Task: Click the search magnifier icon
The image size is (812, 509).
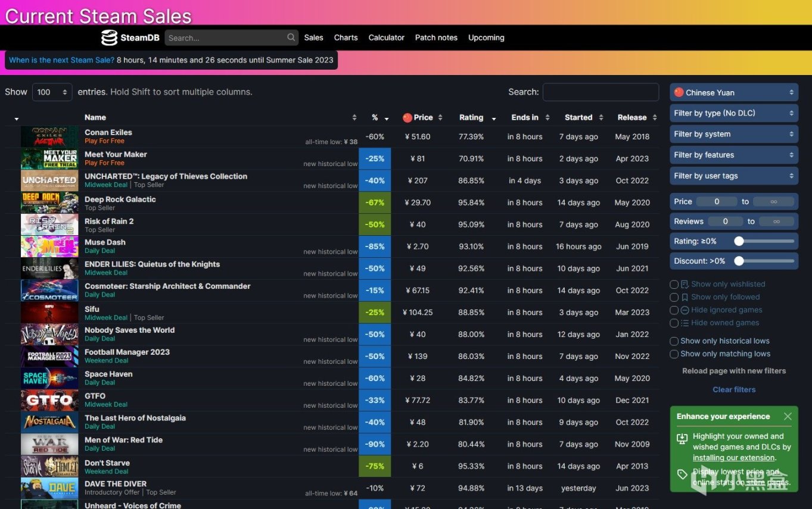Action: [x=291, y=38]
